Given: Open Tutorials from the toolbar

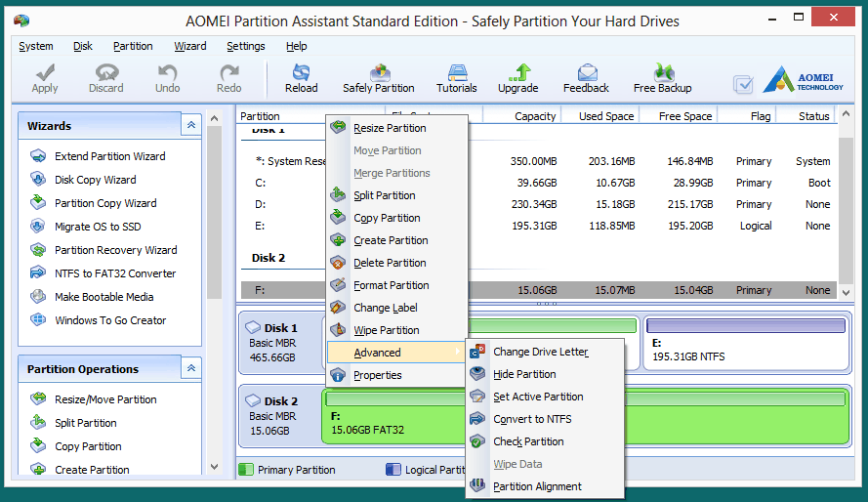Looking at the screenshot, I should point(457,78).
